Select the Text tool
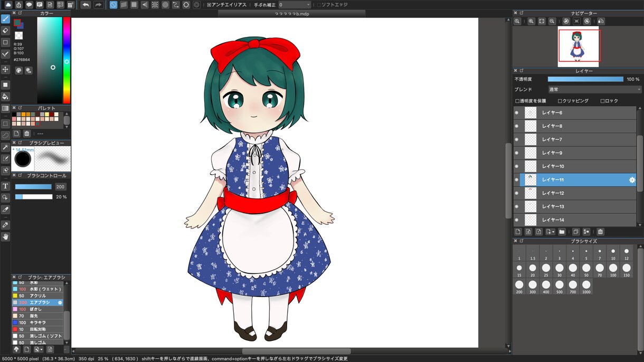This screenshot has height=362, width=644. click(5, 186)
